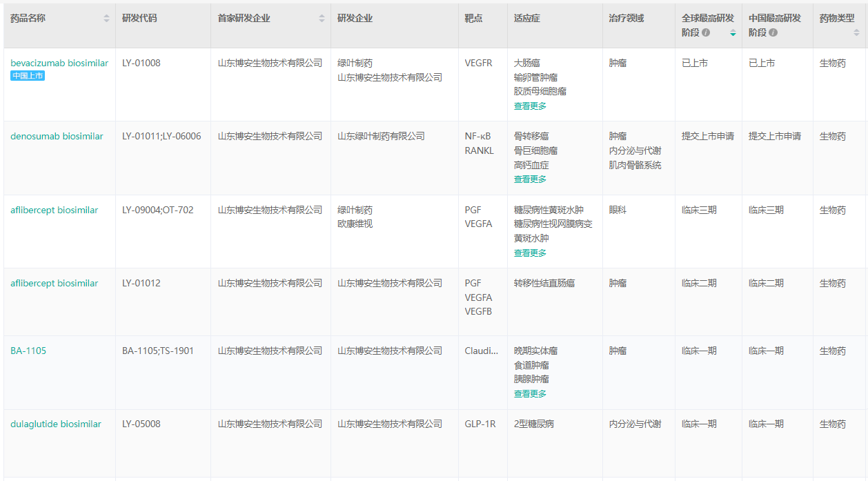Sort table by 药品名称 column icon
Viewport: 868px width, 481px height.
pos(106,19)
